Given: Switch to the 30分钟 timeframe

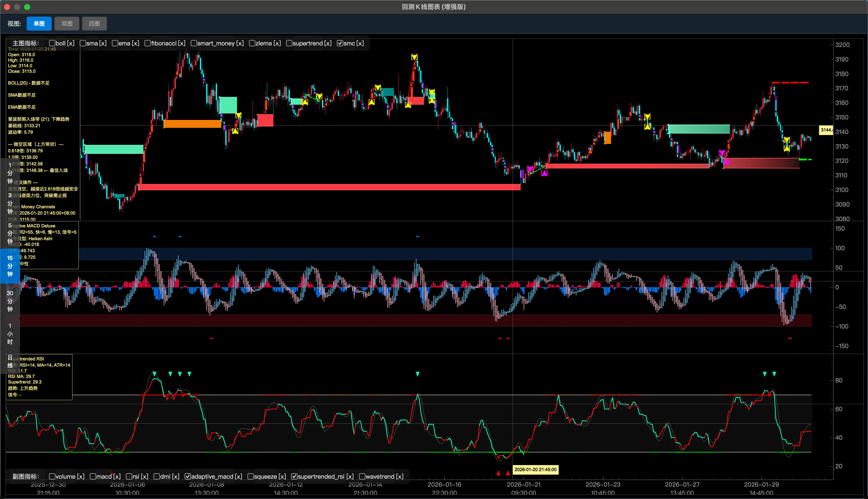Looking at the screenshot, I should (10, 301).
